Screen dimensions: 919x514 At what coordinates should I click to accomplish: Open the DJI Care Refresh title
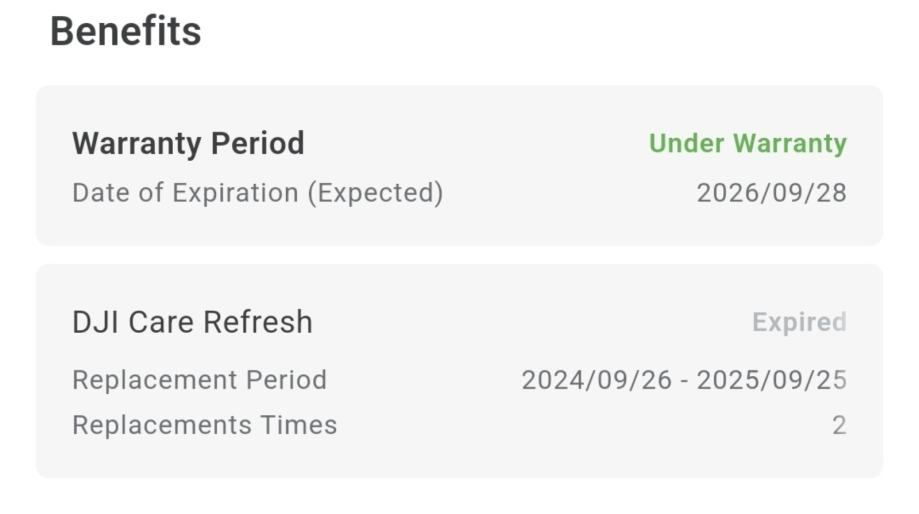192,322
